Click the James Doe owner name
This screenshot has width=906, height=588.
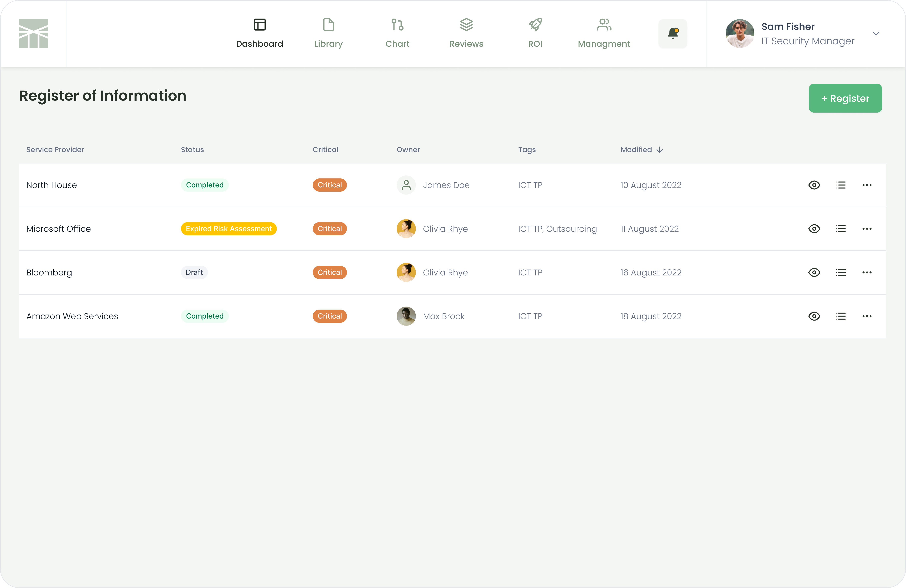click(446, 185)
